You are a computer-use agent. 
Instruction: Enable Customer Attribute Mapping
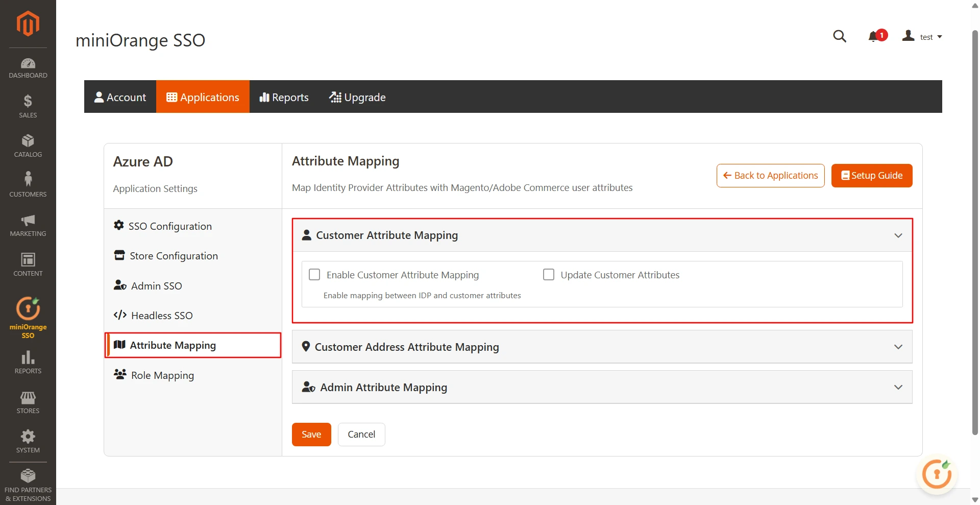(x=314, y=274)
